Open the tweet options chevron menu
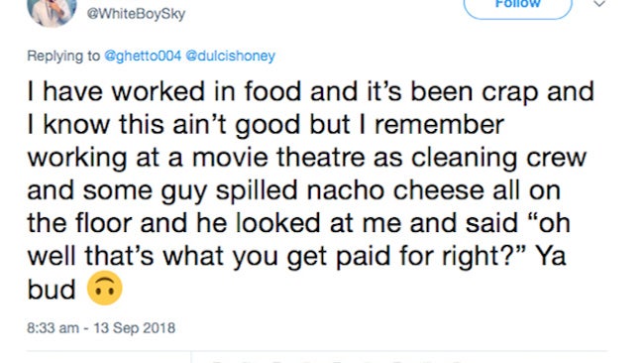644x363 pixels. (x=599, y=4)
